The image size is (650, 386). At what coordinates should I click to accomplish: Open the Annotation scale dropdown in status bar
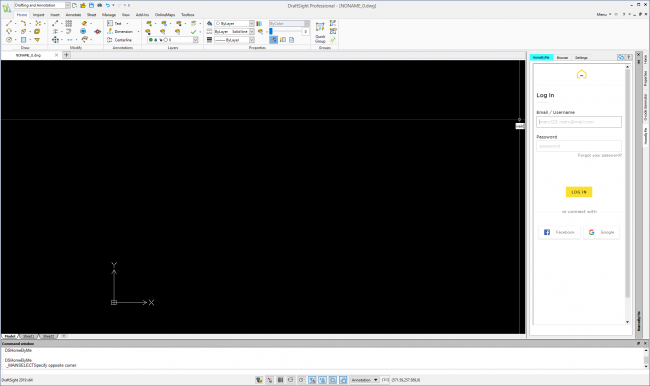(x=364, y=380)
